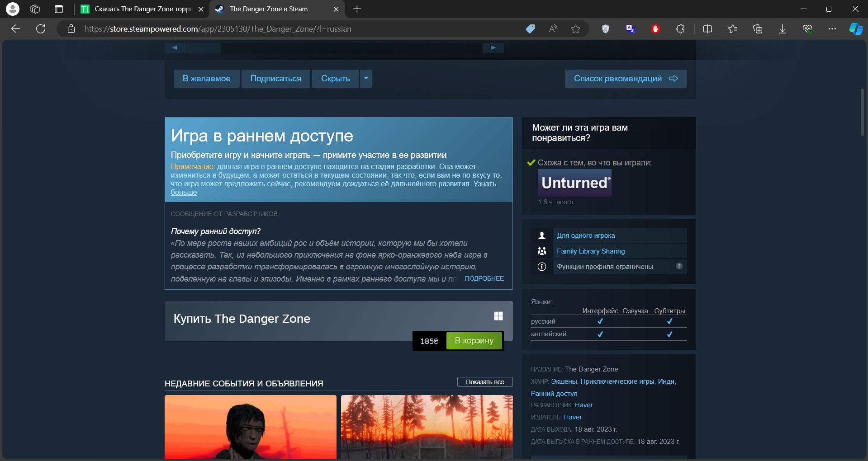Click the '185₴' price label
The image size is (868, 461).
click(x=429, y=341)
